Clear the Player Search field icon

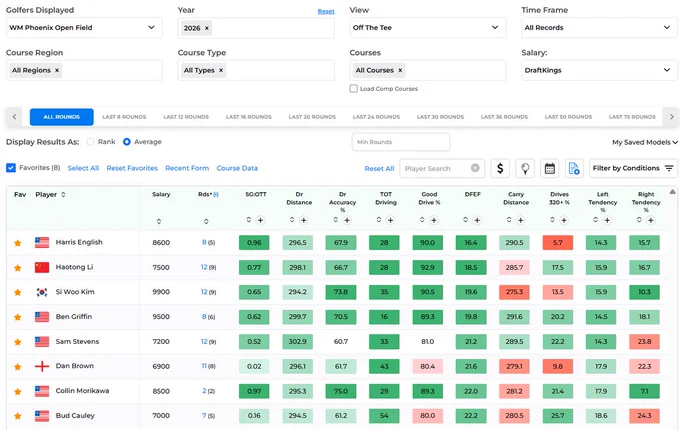[475, 168]
